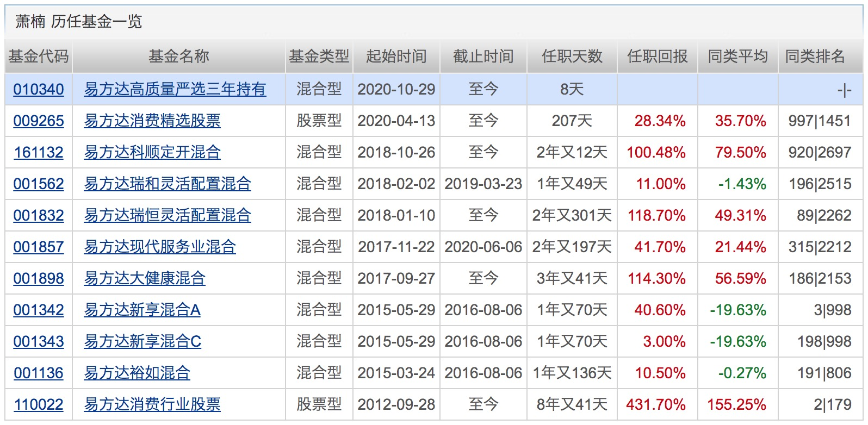Image resolution: width=868 pixels, height=425 pixels.
Task: Open fund code 010340 link
Action: (39, 89)
